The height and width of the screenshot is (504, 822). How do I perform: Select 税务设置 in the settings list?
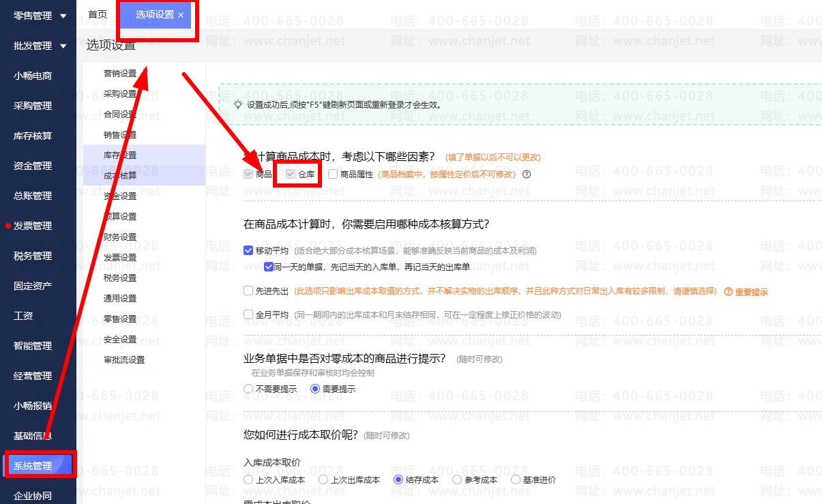[x=120, y=278]
